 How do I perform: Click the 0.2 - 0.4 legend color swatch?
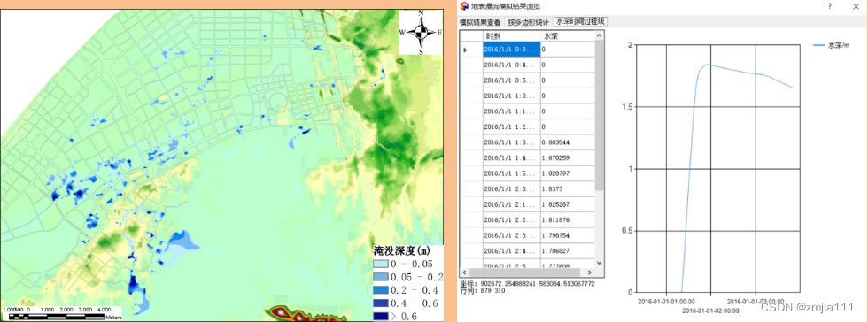381,290
